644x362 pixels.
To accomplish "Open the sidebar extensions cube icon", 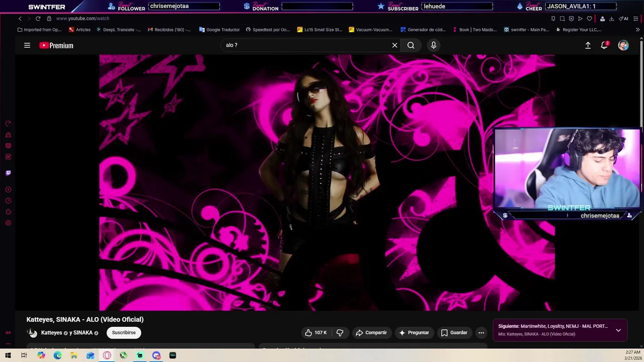I will coord(8,212).
